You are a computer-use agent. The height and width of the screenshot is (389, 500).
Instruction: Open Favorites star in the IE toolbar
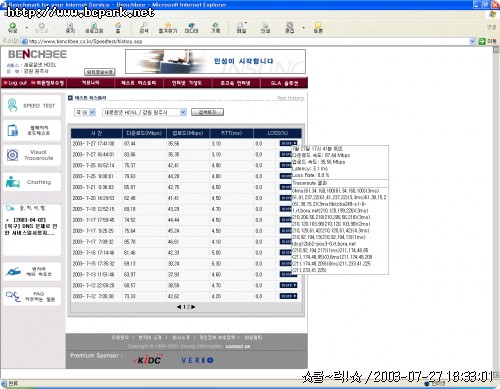pyautogui.click(x=168, y=28)
